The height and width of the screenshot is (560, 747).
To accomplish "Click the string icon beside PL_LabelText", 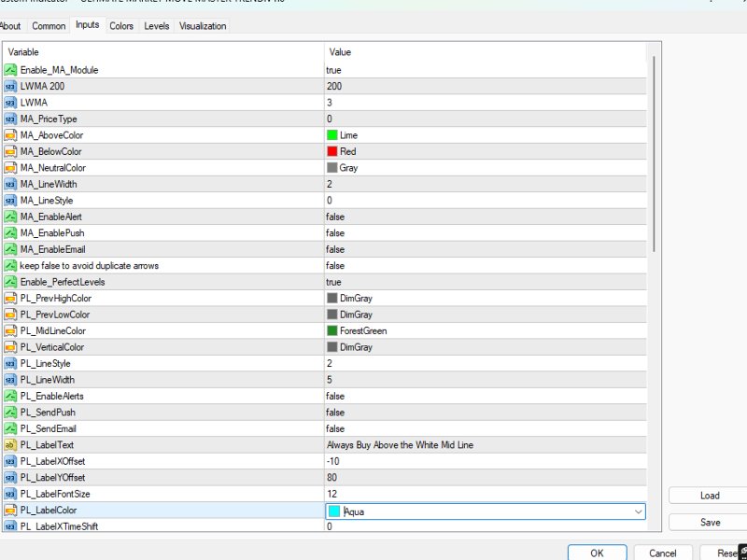I will [10, 445].
